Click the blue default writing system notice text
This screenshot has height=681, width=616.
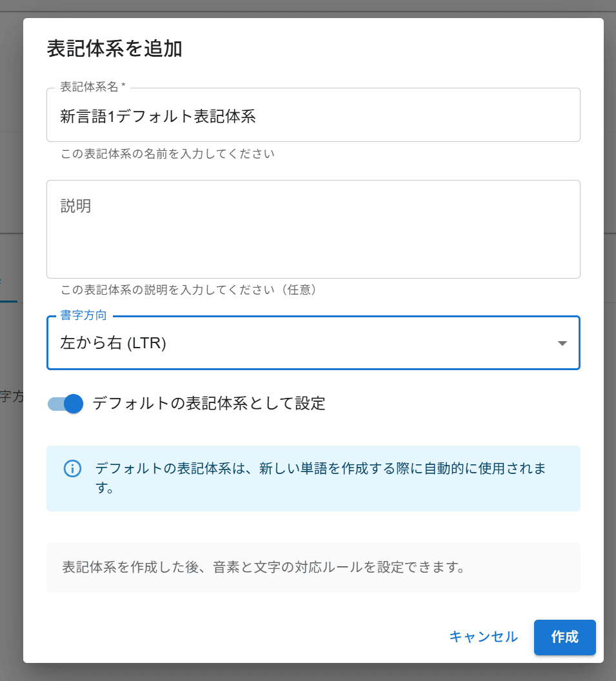pos(321,478)
